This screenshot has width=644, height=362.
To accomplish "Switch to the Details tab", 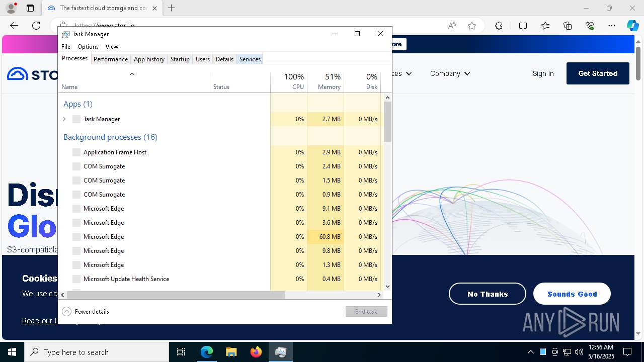I will pyautogui.click(x=224, y=59).
